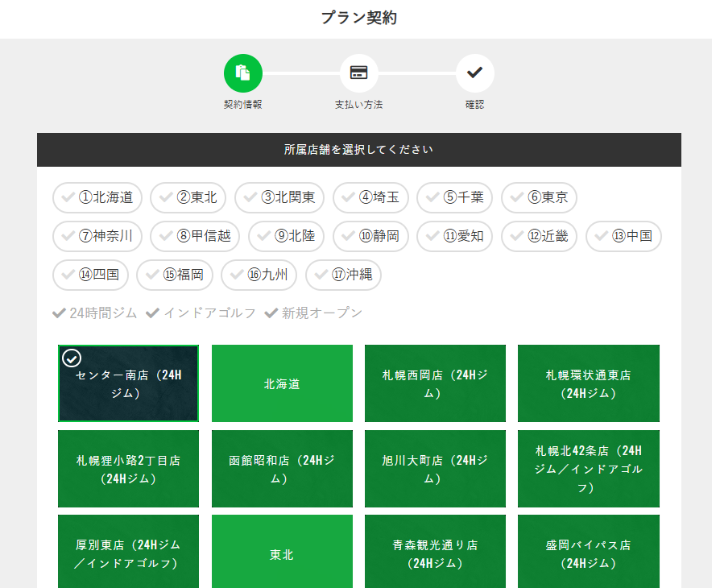720x588 pixels.
Task: Click the 確認 checkmark step icon
Action: click(475, 73)
